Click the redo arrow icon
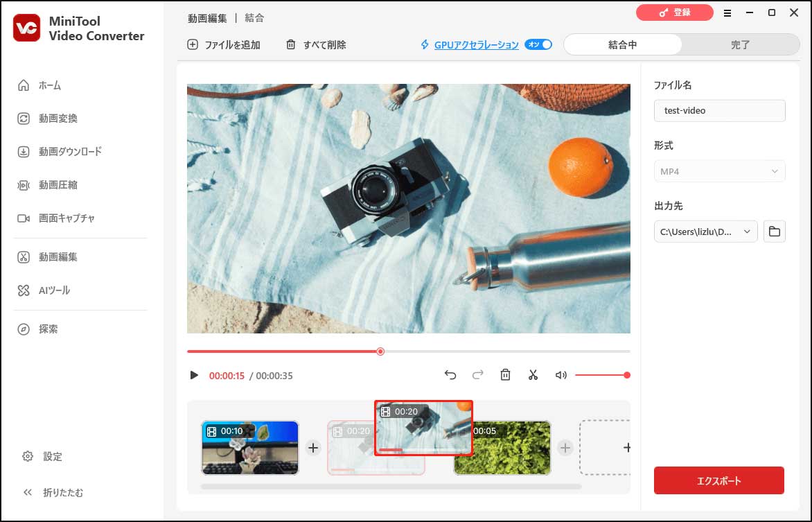The width and height of the screenshot is (812, 522). pyautogui.click(x=477, y=375)
